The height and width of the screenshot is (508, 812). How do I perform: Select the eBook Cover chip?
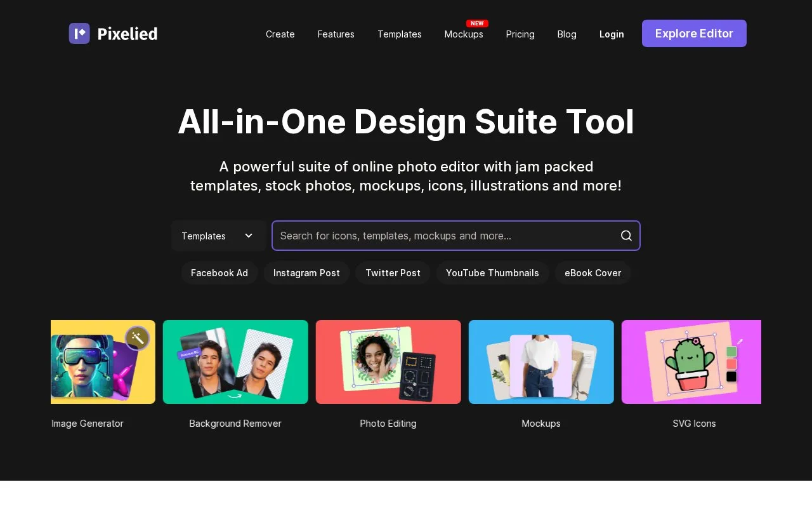coord(593,273)
